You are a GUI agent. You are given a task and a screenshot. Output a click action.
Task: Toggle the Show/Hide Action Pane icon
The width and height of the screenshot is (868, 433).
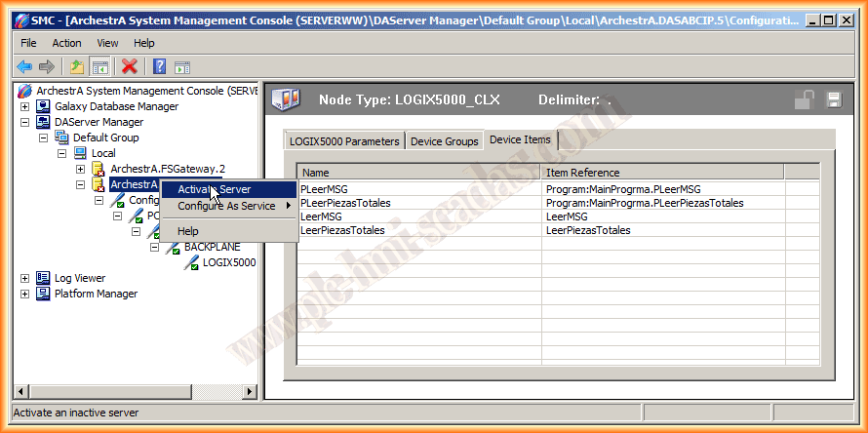click(182, 66)
